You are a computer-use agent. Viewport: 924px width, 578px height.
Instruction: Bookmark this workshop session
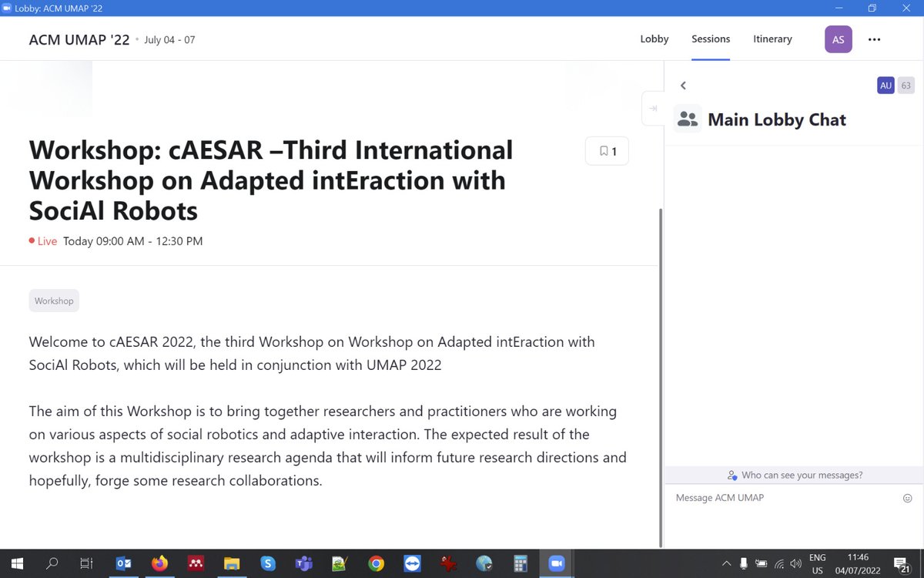click(x=607, y=151)
